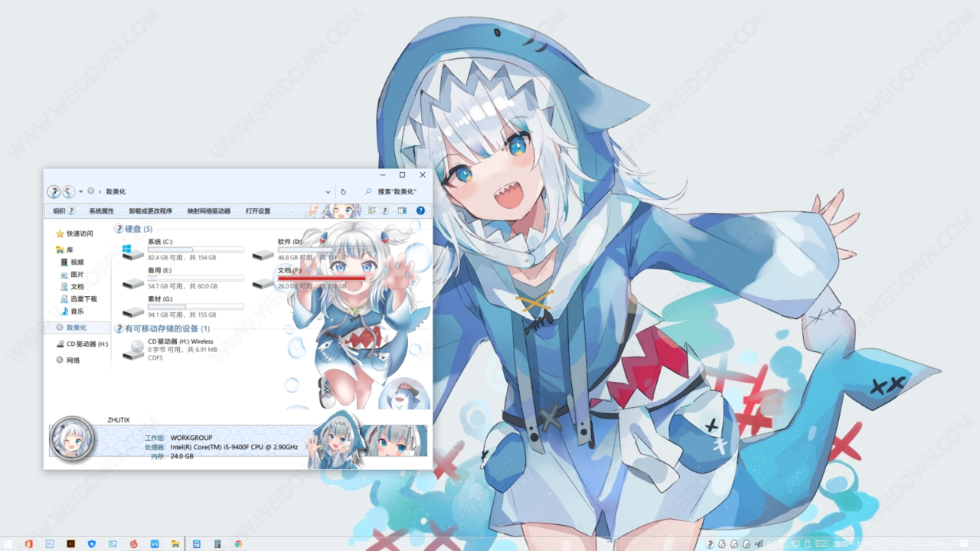Click 卸载或更改程序 in the toolbar
This screenshot has width=980, height=551.
[x=151, y=211]
